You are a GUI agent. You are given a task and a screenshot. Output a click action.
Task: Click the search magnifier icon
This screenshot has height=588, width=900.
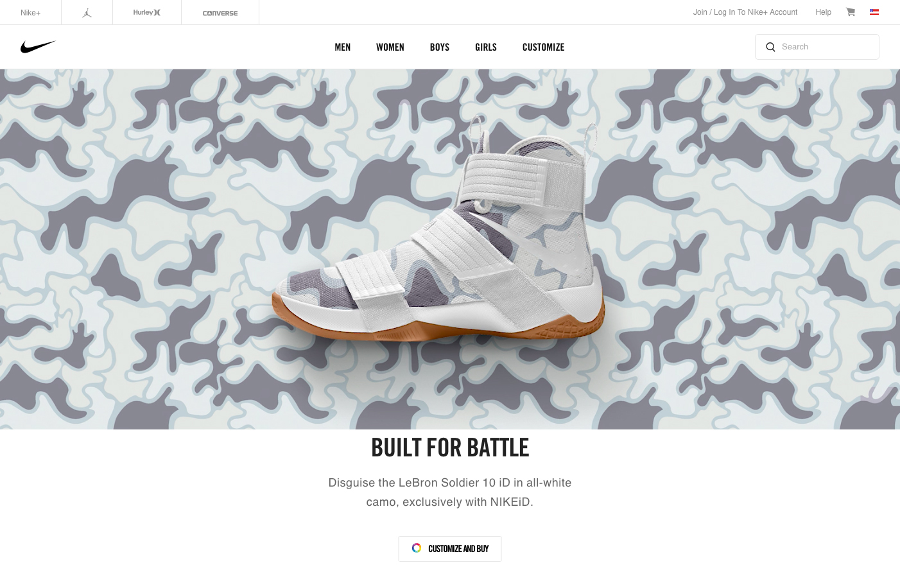[770, 47]
